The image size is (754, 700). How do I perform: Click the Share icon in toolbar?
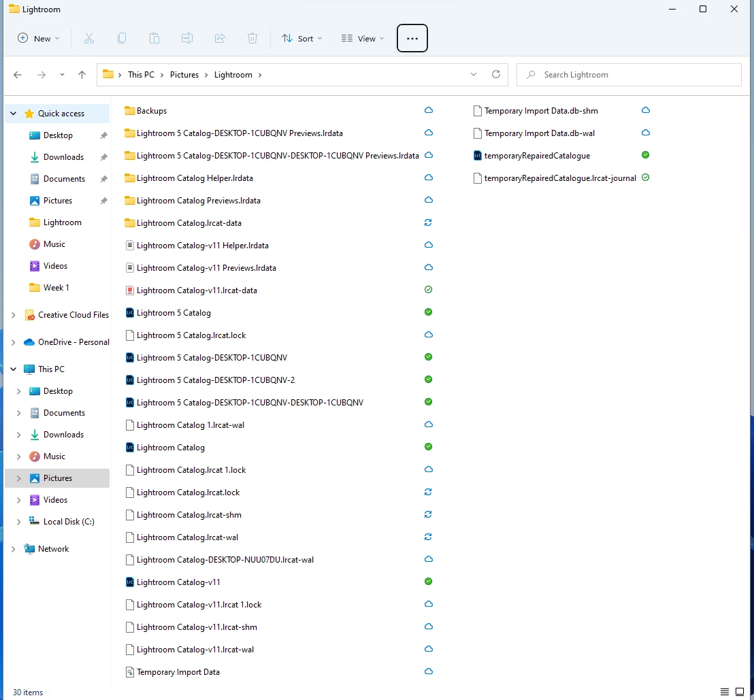click(220, 39)
